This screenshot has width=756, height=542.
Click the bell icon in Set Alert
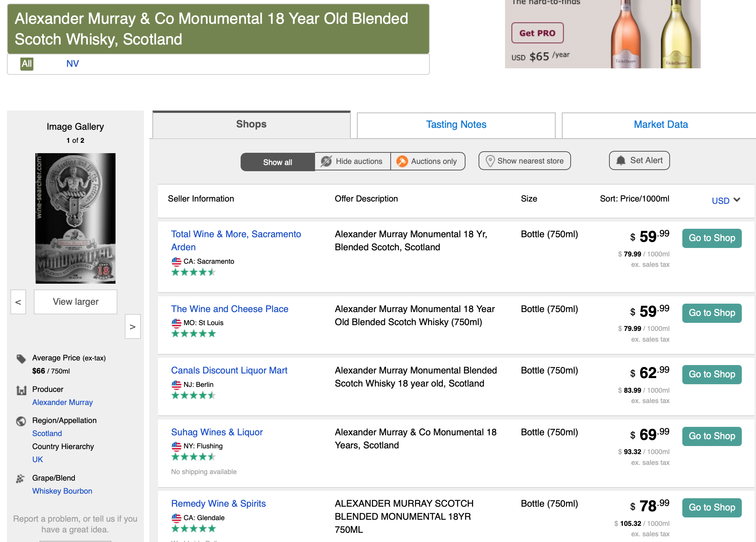621,160
